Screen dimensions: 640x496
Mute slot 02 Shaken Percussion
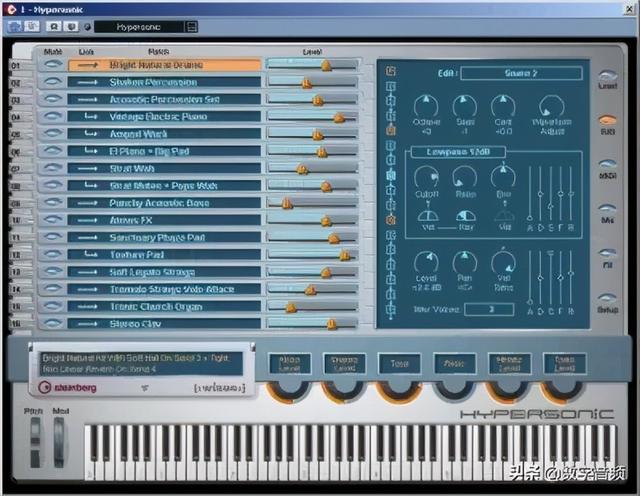(x=53, y=82)
